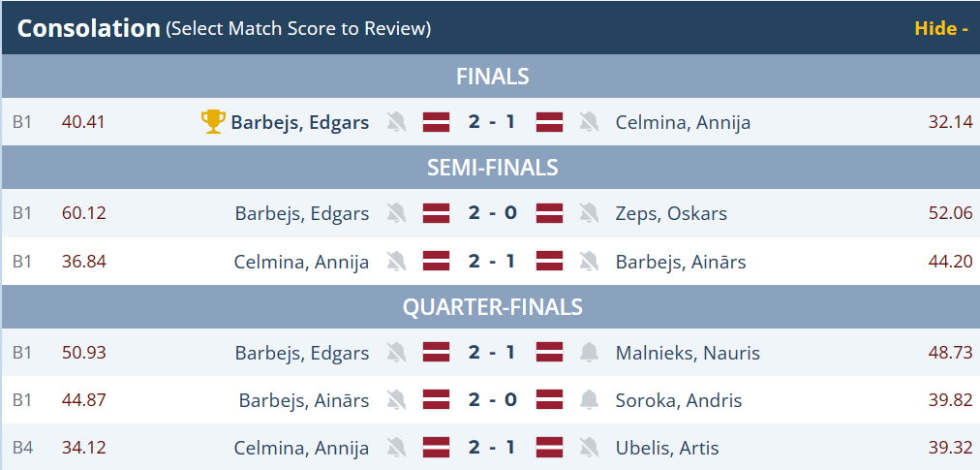
Task: Click the bell beside Celmina, Annija in Quarter-Finals
Action: click(395, 448)
